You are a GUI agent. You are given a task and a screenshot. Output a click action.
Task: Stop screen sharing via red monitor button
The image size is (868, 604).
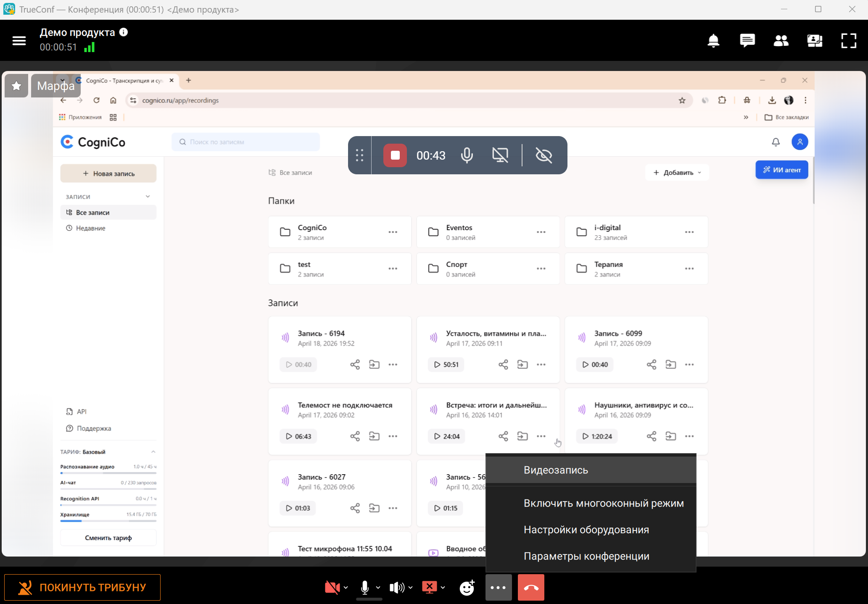click(x=430, y=587)
